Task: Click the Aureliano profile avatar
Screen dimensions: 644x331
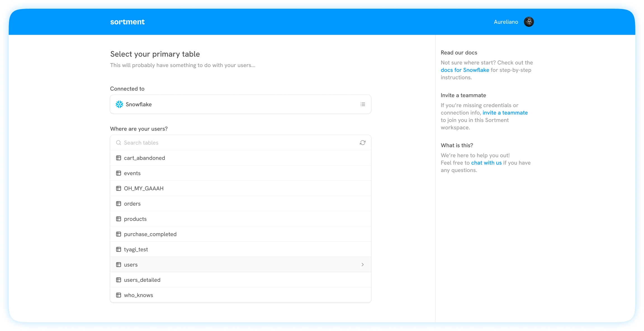Action: (529, 22)
